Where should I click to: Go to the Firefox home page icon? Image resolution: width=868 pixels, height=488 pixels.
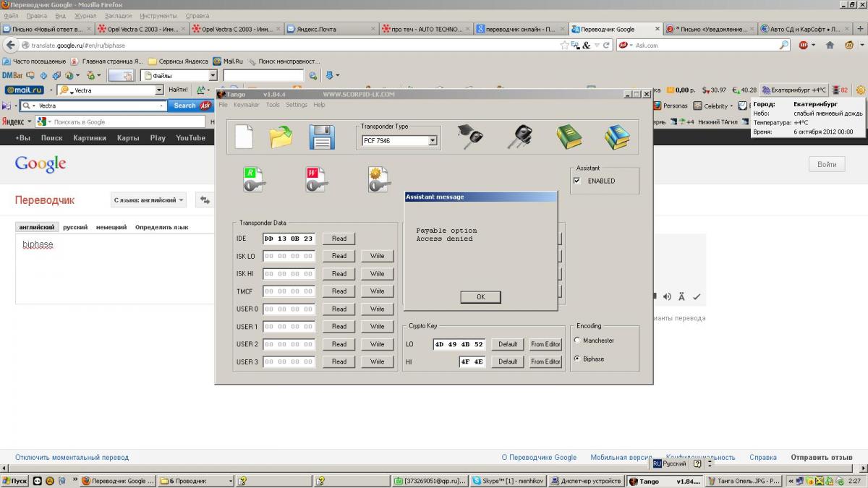pyautogui.click(x=830, y=45)
